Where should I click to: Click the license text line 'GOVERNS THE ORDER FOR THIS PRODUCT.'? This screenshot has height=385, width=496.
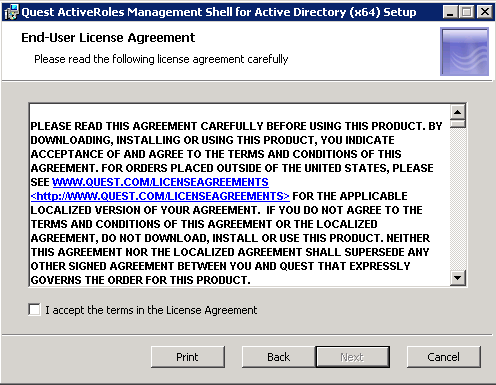140,280
